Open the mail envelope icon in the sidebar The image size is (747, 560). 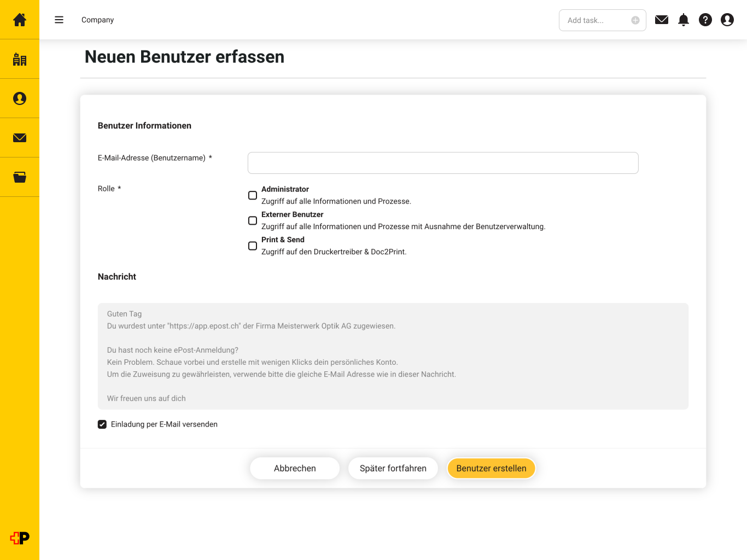(20, 138)
